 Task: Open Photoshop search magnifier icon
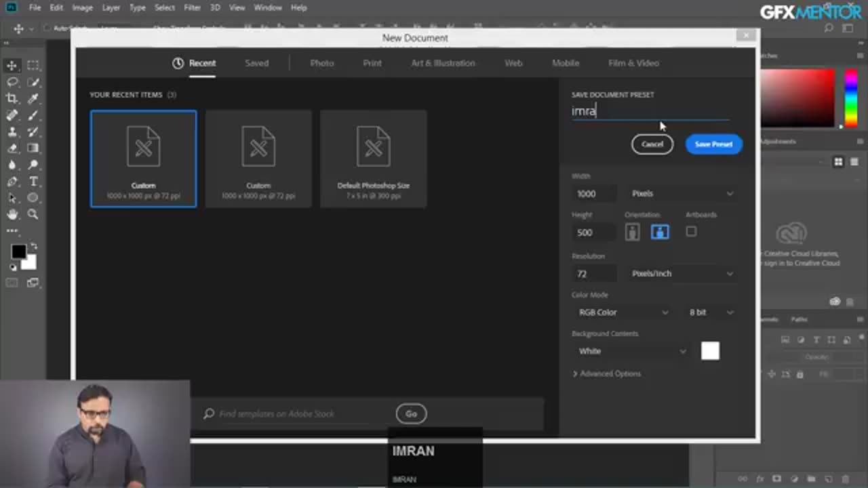(x=829, y=28)
